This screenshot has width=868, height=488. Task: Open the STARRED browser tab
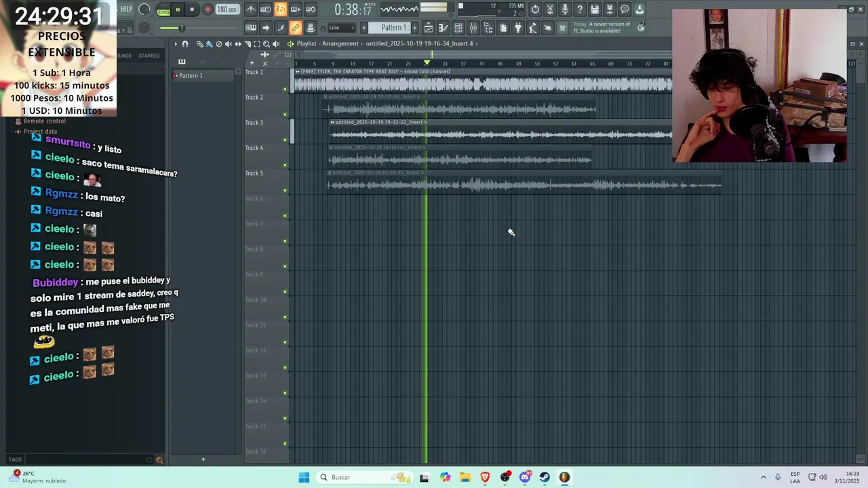pyautogui.click(x=149, y=56)
